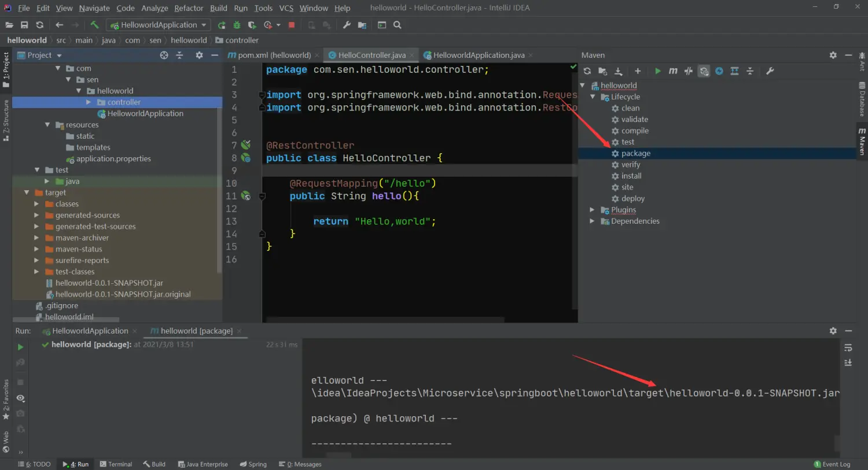Open the 6: TODO tool window

tap(34, 464)
